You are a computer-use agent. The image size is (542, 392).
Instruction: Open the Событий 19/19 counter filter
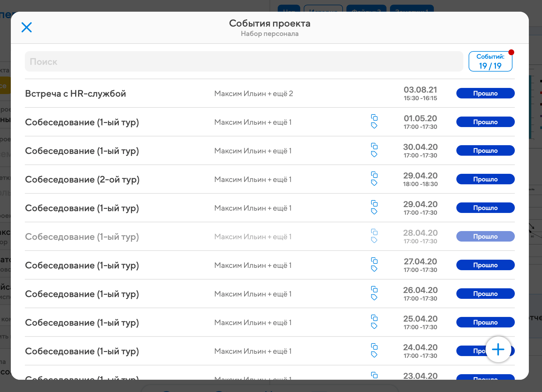pos(490,62)
